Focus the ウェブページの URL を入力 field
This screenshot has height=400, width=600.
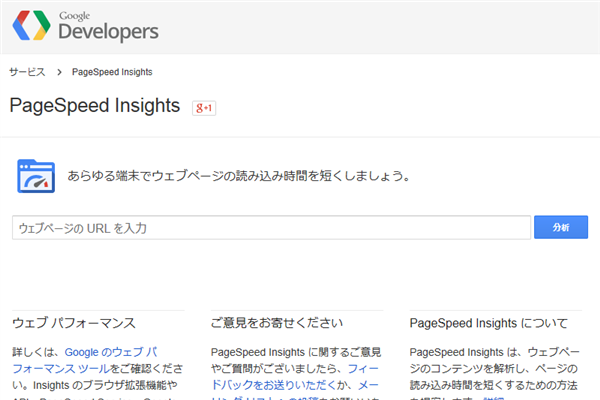(271, 228)
